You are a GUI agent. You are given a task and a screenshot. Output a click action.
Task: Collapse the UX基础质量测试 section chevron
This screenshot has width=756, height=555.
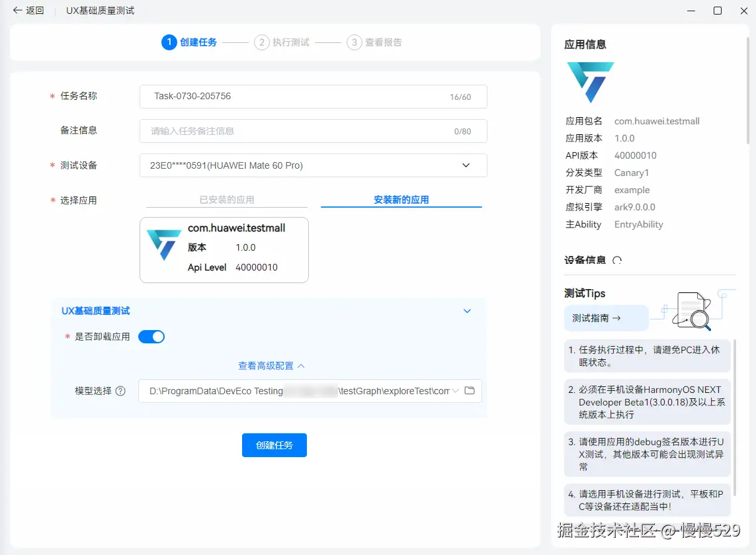[467, 311]
